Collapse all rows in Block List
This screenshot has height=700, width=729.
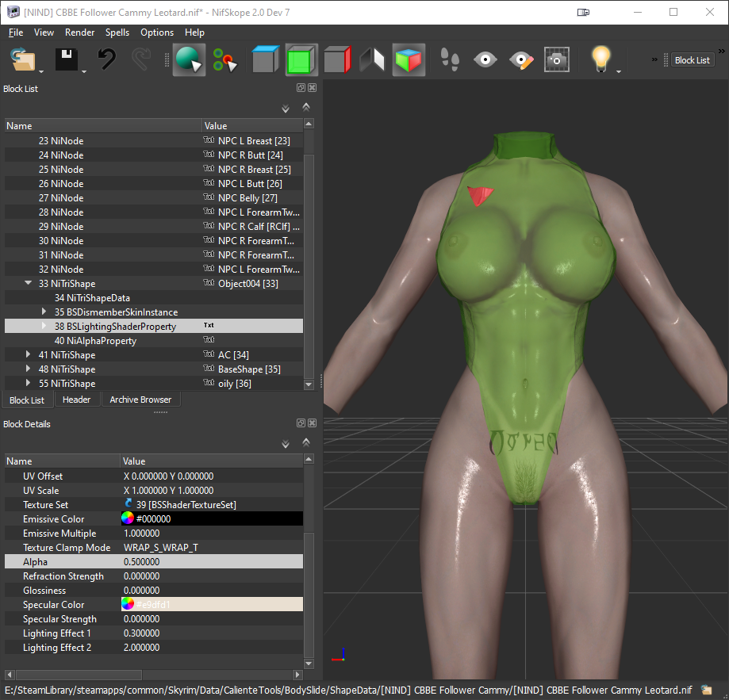click(x=306, y=107)
